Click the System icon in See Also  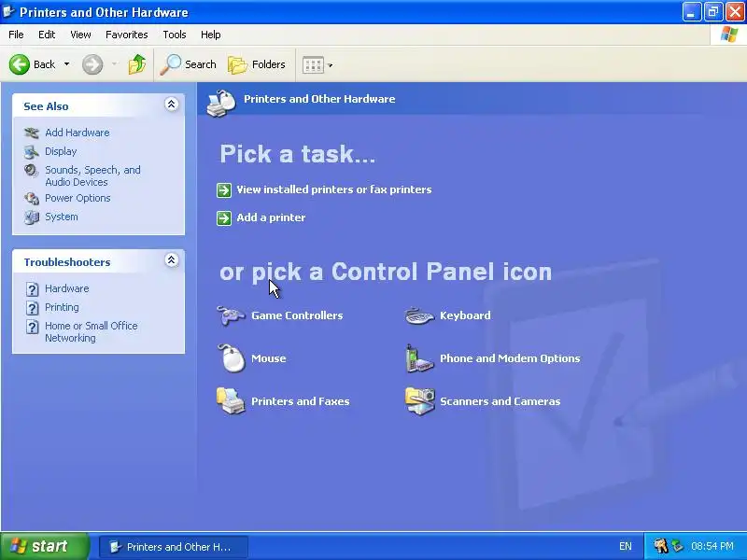coord(32,217)
